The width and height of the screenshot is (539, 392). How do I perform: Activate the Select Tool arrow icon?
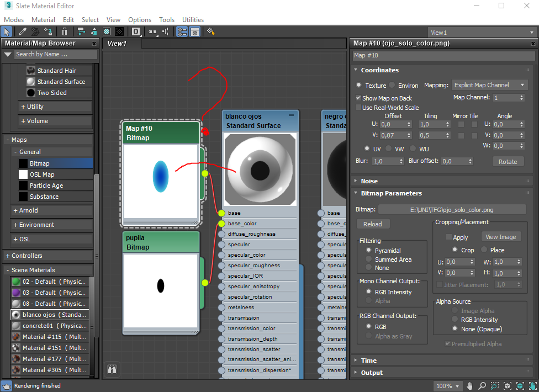7,32
